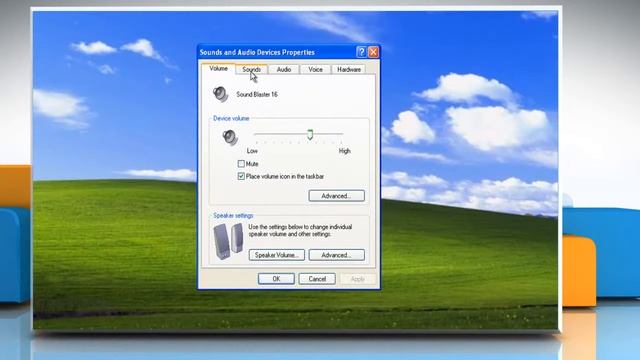Open the Speaker Volume dialog
The image size is (640, 360).
[277, 255]
